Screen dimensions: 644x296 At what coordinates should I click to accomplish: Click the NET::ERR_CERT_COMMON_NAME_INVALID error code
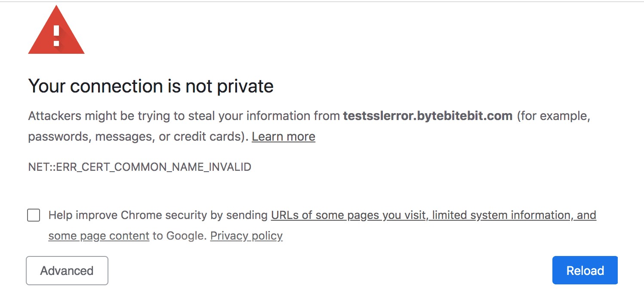coord(140,167)
